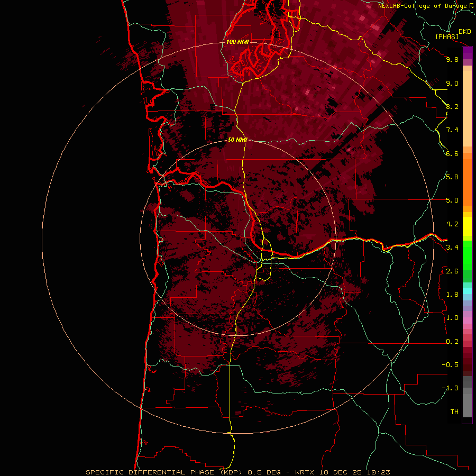Click the 2.6 scale value
Viewport: 476px width, 476px height.
452,271
